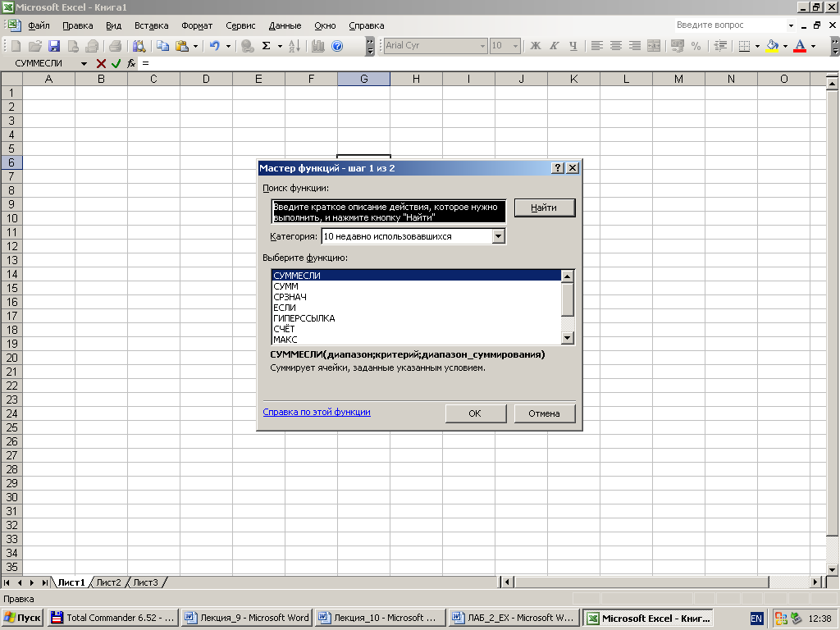Open the Arial Cyr font dropdown
The width and height of the screenshot is (840, 630).
[x=482, y=46]
